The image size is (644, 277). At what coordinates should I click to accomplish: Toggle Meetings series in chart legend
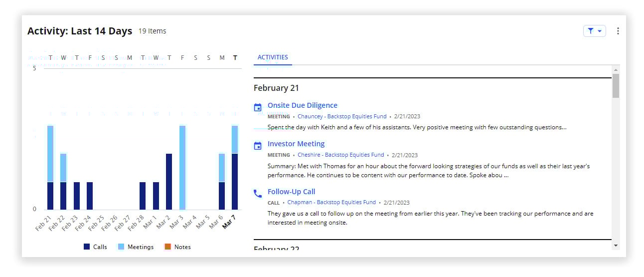(136, 247)
